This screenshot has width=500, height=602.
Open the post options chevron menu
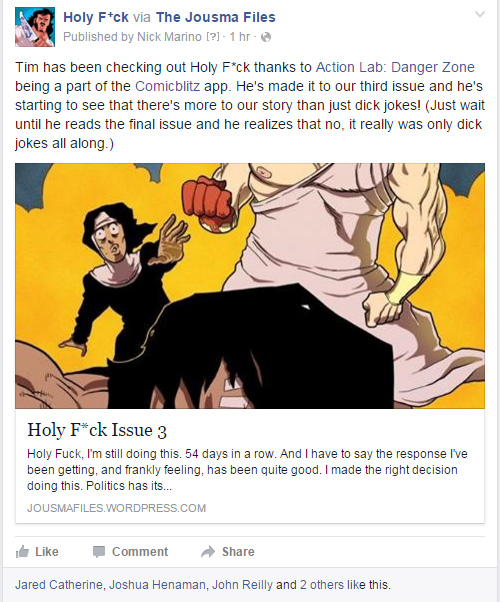[480, 15]
